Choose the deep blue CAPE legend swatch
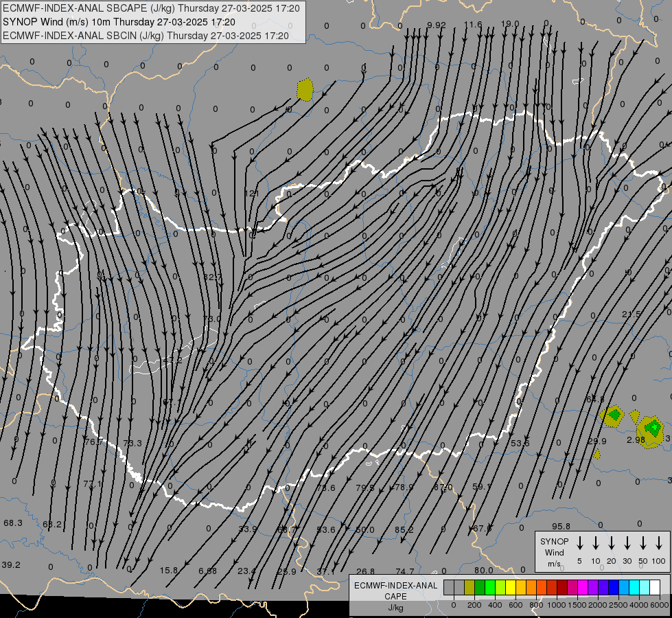Image resolution: width=672 pixels, height=618 pixels. point(613,588)
